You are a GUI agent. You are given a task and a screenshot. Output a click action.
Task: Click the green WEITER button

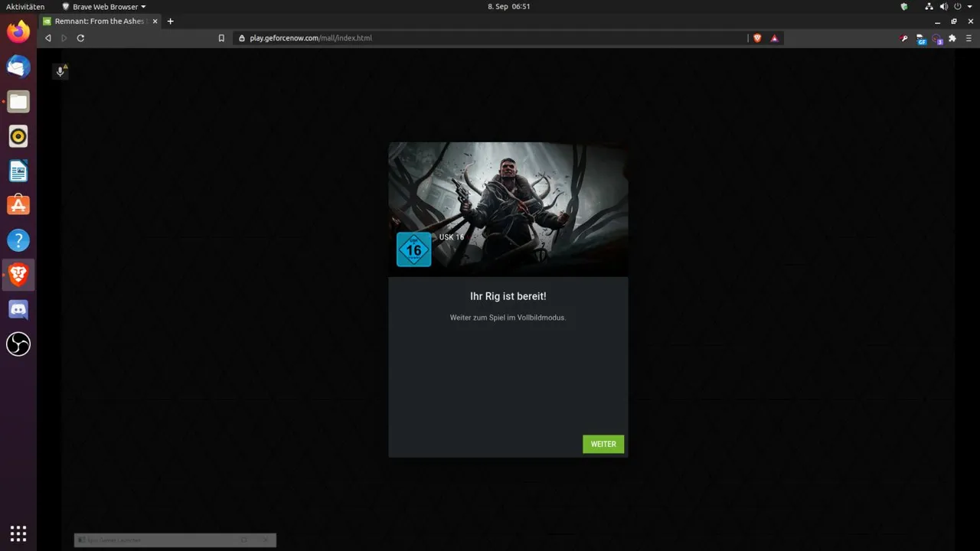click(x=603, y=444)
